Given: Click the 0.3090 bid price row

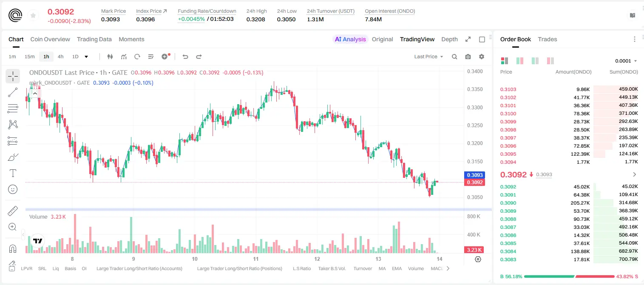Looking at the screenshot, I should 569,203.
